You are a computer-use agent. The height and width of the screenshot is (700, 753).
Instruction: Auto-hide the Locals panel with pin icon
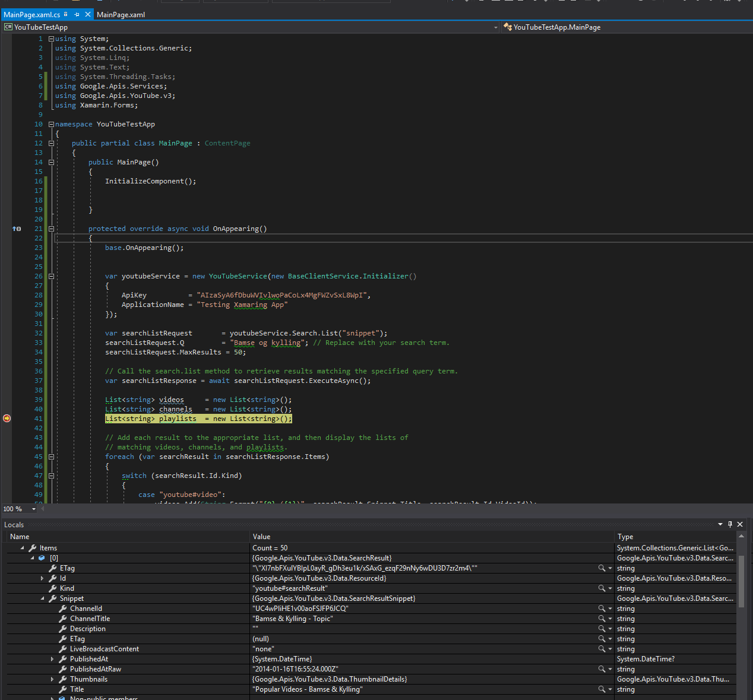pyautogui.click(x=730, y=524)
